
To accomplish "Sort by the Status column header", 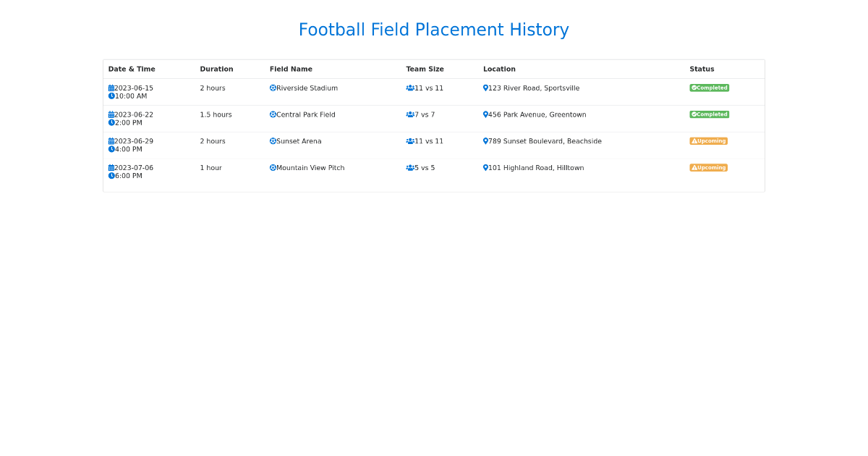I will (x=702, y=69).
